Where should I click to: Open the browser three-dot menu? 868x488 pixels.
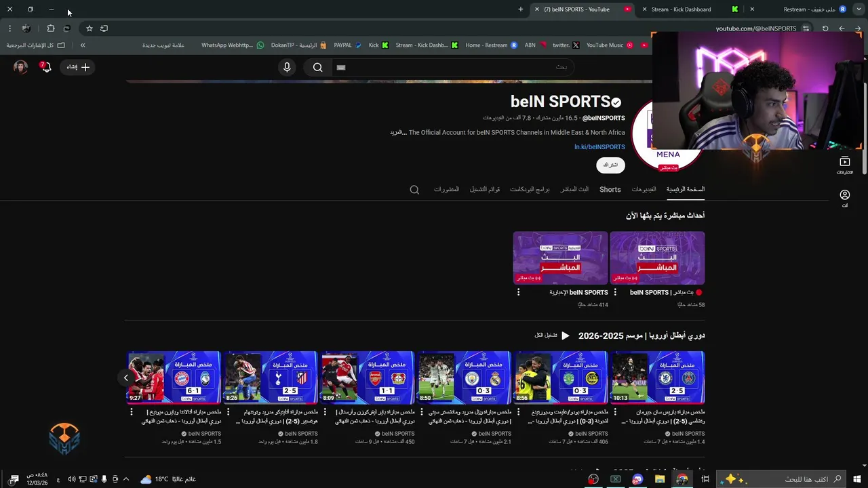pyautogui.click(x=9, y=28)
